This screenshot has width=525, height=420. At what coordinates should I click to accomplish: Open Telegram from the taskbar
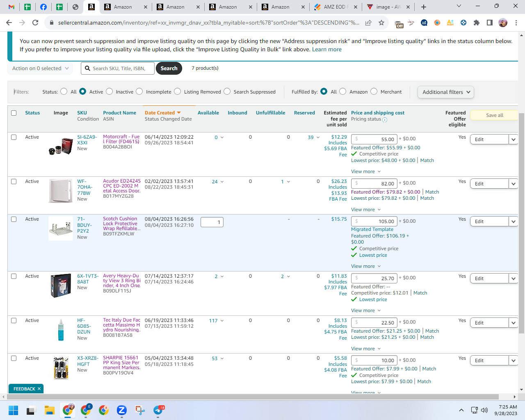(x=158, y=410)
